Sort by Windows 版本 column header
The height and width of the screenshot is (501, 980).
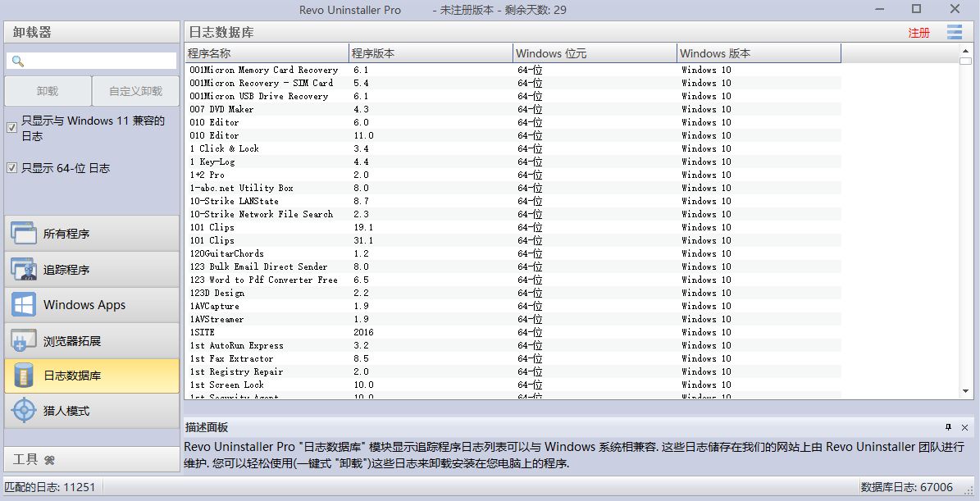tap(758, 53)
